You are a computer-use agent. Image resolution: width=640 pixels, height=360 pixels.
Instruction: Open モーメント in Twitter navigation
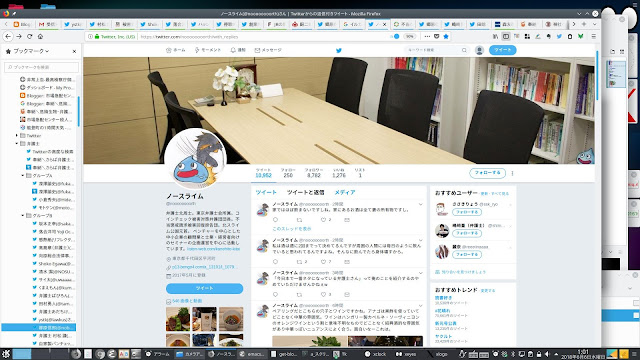click(208, 50)
